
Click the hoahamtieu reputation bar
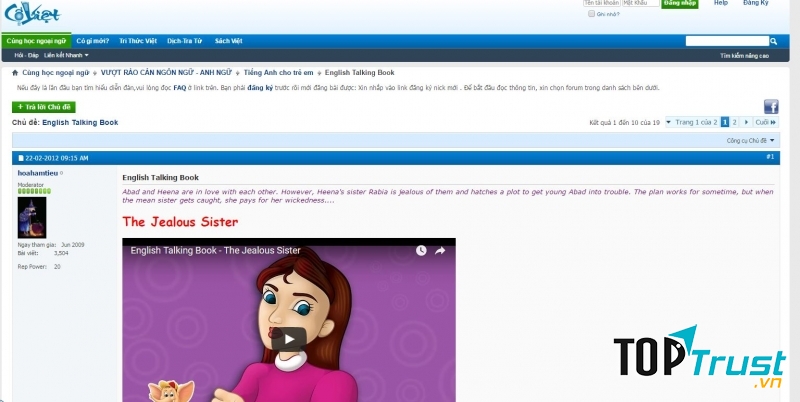point(34,191)
